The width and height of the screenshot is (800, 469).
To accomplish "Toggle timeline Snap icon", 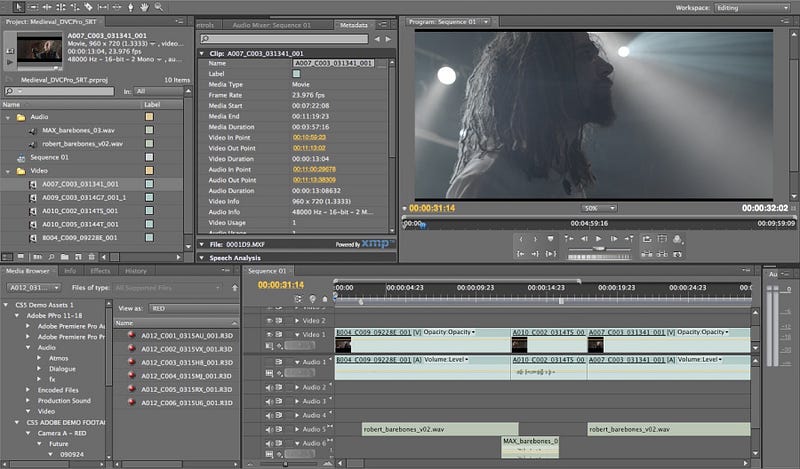I will 298,299.
